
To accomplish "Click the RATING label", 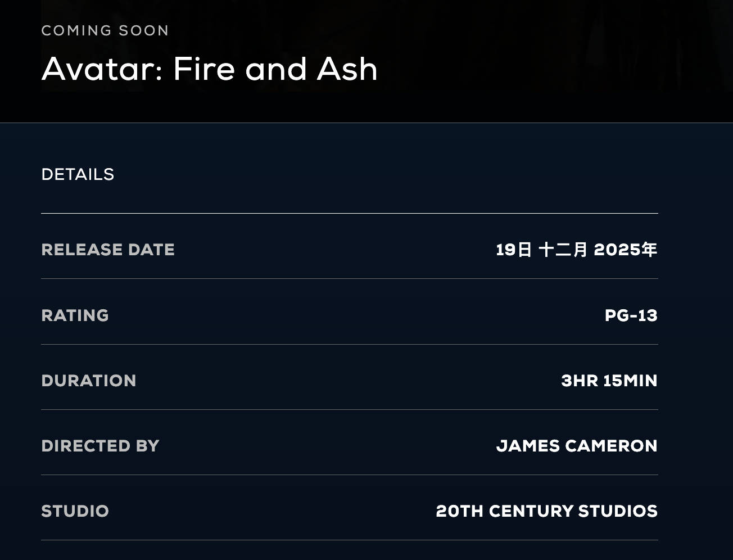I will click(x=75, y=315).
